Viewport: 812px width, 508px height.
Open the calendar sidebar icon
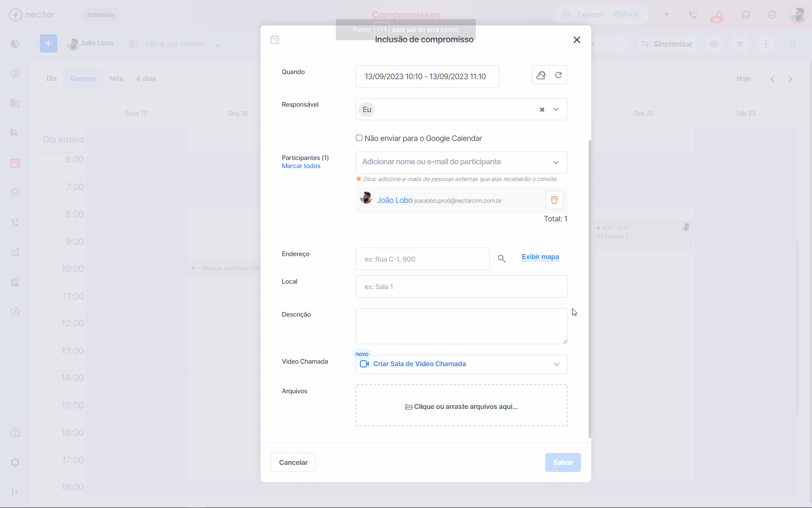15,163
